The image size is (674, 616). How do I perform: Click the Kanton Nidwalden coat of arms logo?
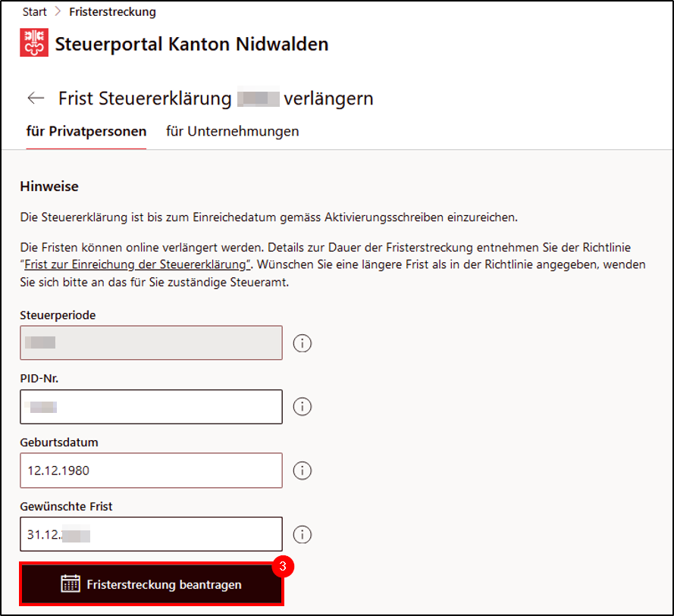pyautogui.click(x=34, y=42)
